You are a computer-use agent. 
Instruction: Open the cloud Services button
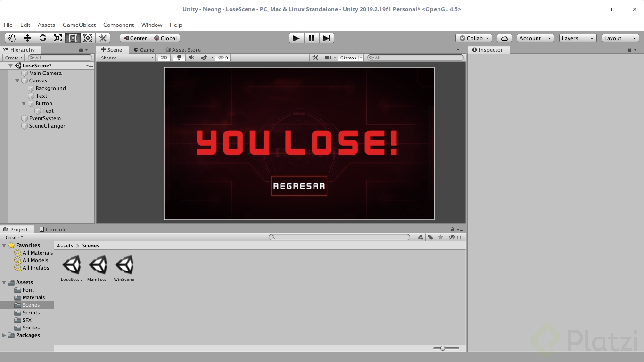[x=504, y=38]
